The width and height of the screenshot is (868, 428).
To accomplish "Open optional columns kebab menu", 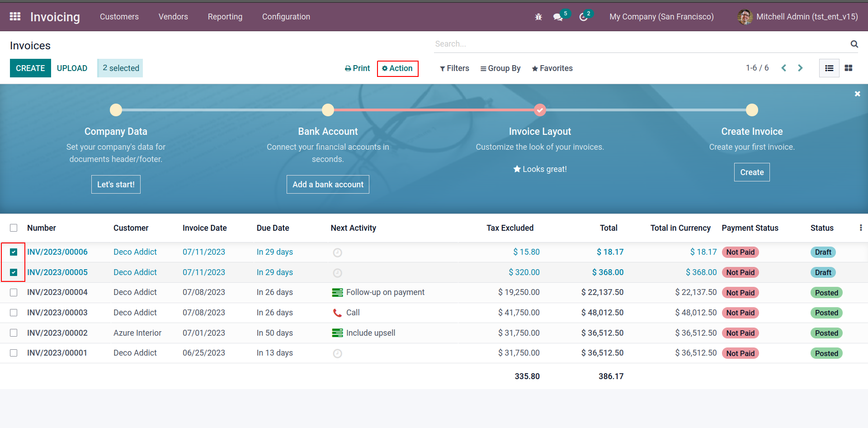I will click(860, 228).
